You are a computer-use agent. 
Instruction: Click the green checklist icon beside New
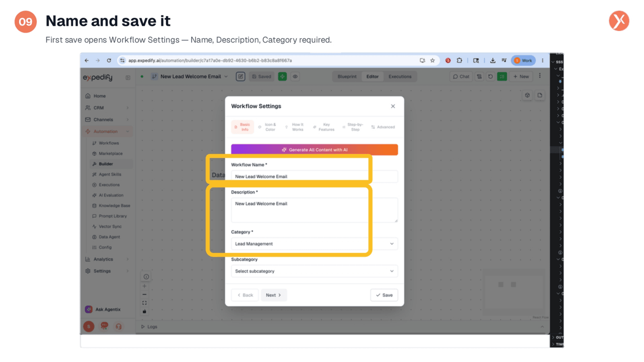tap(502, 76)
